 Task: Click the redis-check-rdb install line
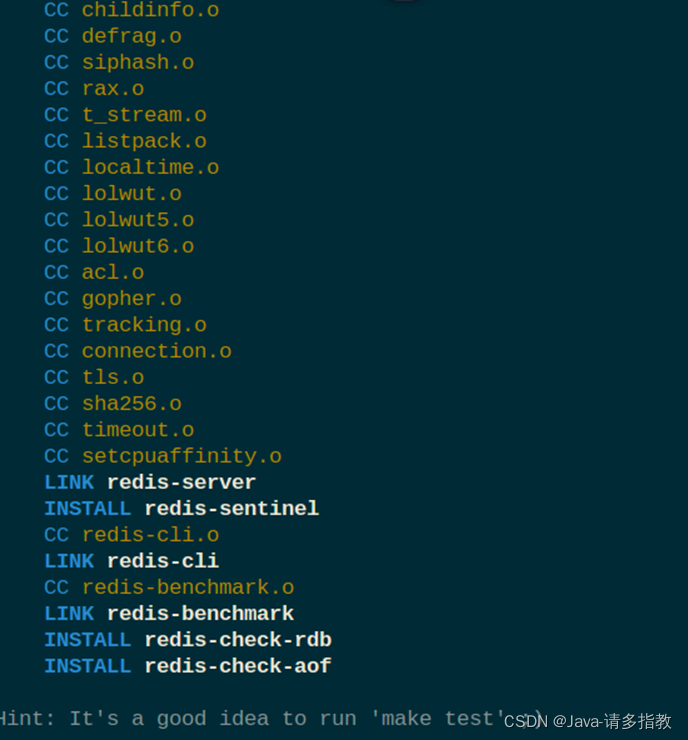click(237, 639)
